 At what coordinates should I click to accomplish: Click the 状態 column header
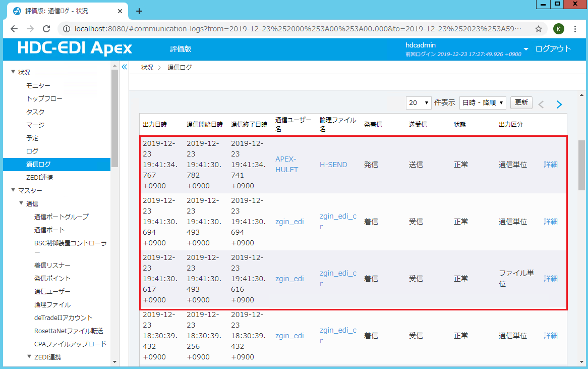click(x=460, y=125)
